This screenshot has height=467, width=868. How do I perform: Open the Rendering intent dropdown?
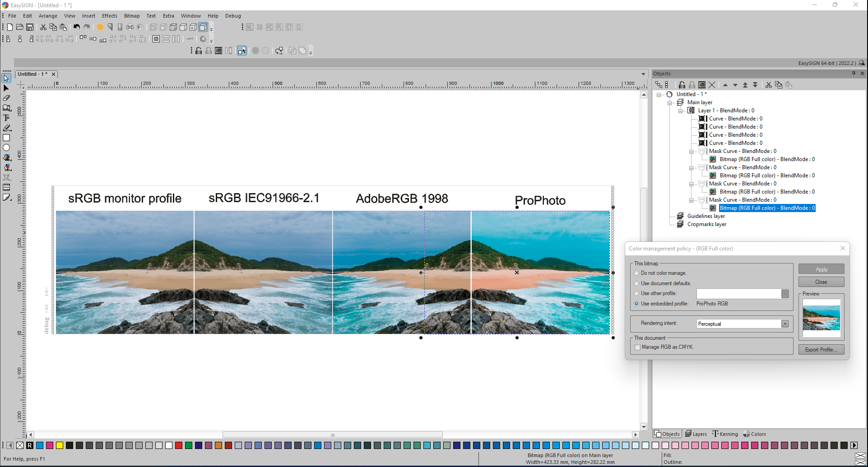pyautogui.click(x=785, y=324)
